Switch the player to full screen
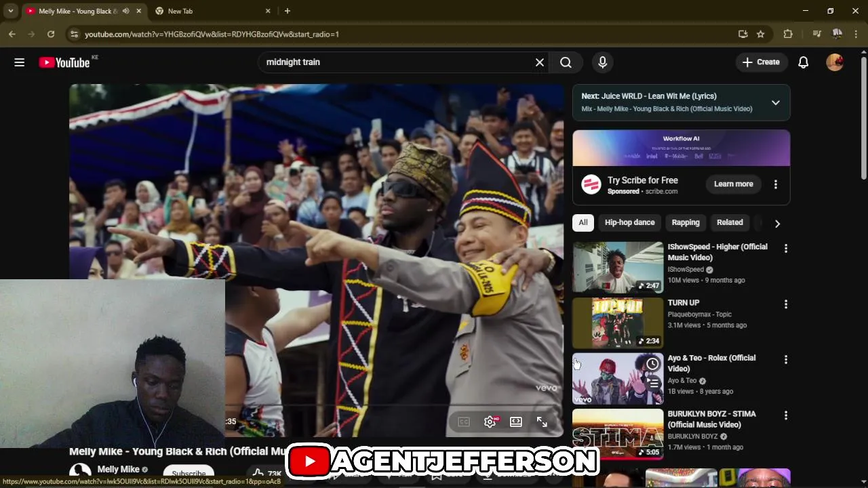 pos(542,422)
